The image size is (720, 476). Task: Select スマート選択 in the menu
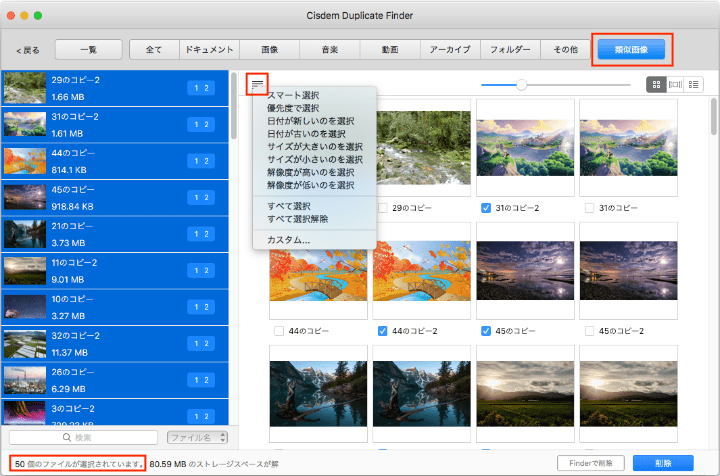pos(294,95)
